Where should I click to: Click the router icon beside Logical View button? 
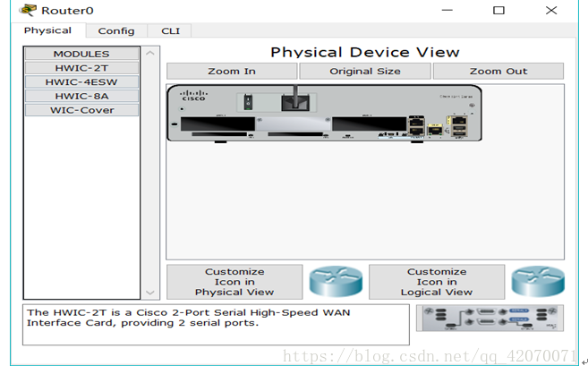pos(538,282)
